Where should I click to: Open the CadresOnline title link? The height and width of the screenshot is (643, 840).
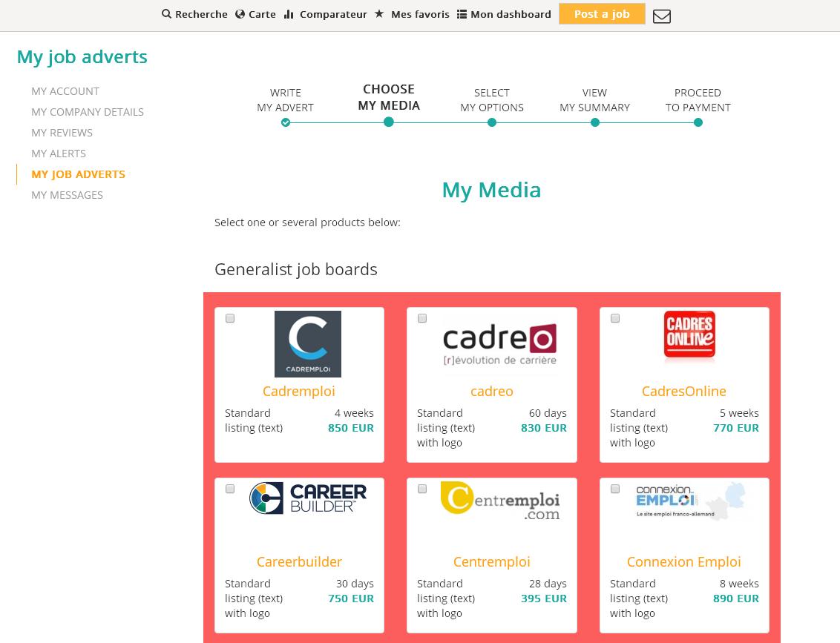click(684, 392)
